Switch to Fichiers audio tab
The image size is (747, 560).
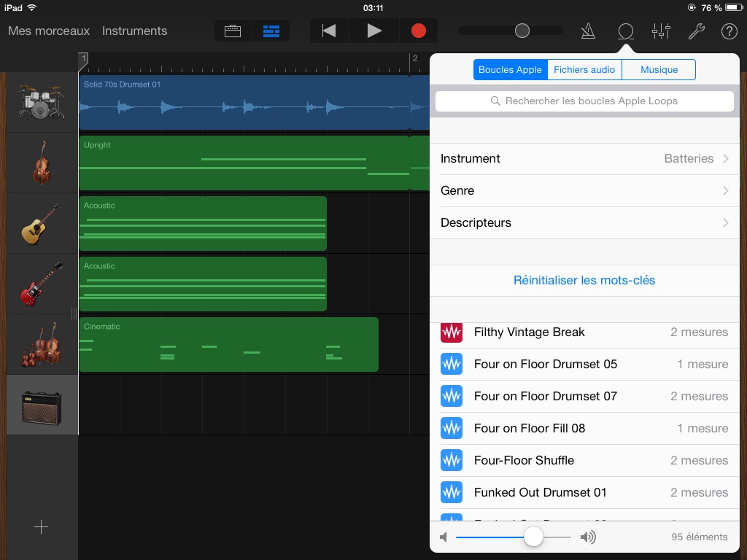584,69
